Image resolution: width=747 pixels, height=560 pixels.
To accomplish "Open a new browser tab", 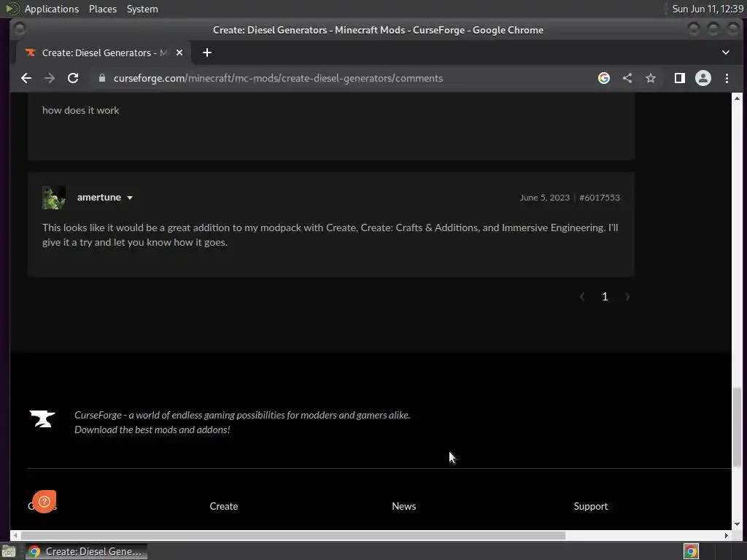I will pos(206,52).
